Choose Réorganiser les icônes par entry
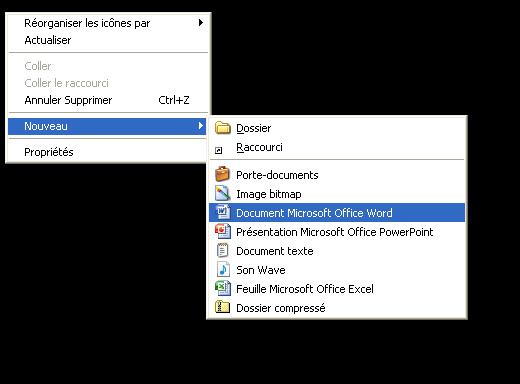The height and width of the screenshot is (384, 520). coord(108,23)
